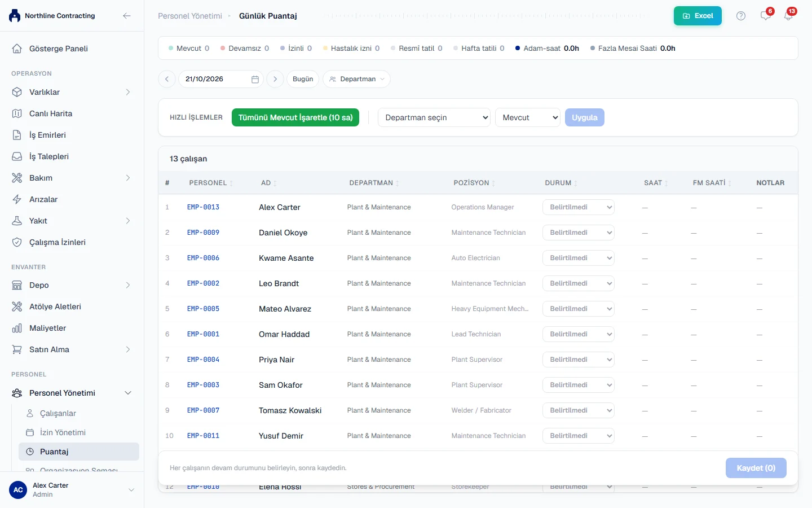
Task: Open messages icon with badge 6
Action: coord(766,16)
